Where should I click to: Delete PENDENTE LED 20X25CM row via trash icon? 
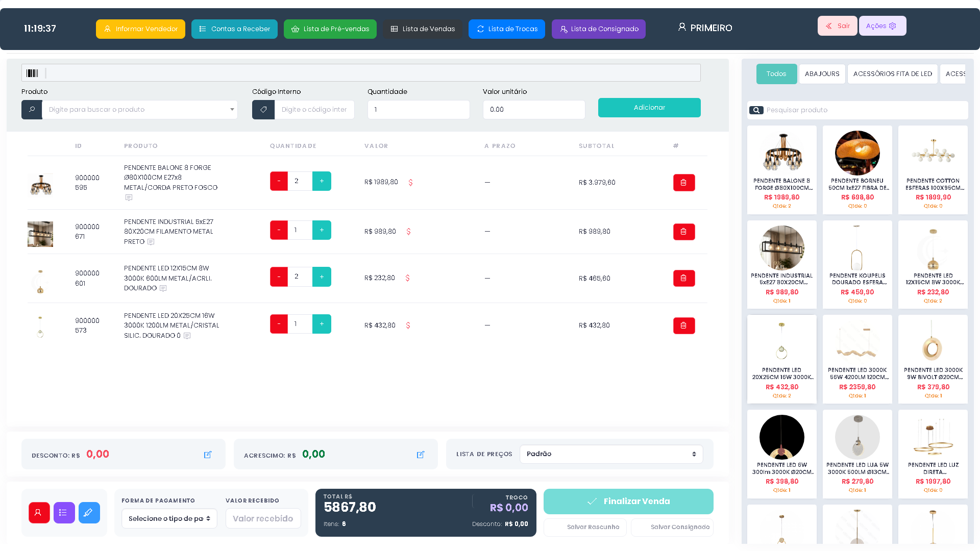[684, 325]
